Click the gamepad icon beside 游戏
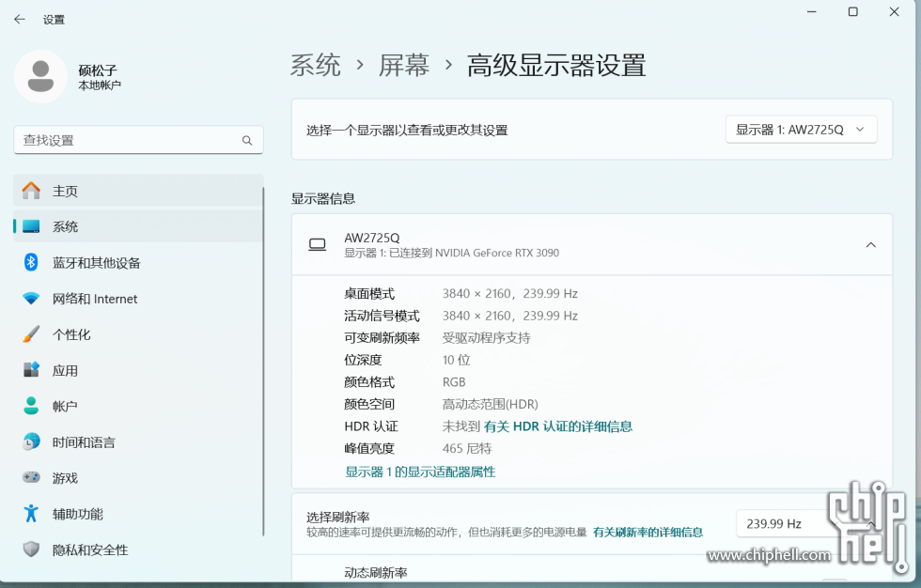 click(31, 477)
